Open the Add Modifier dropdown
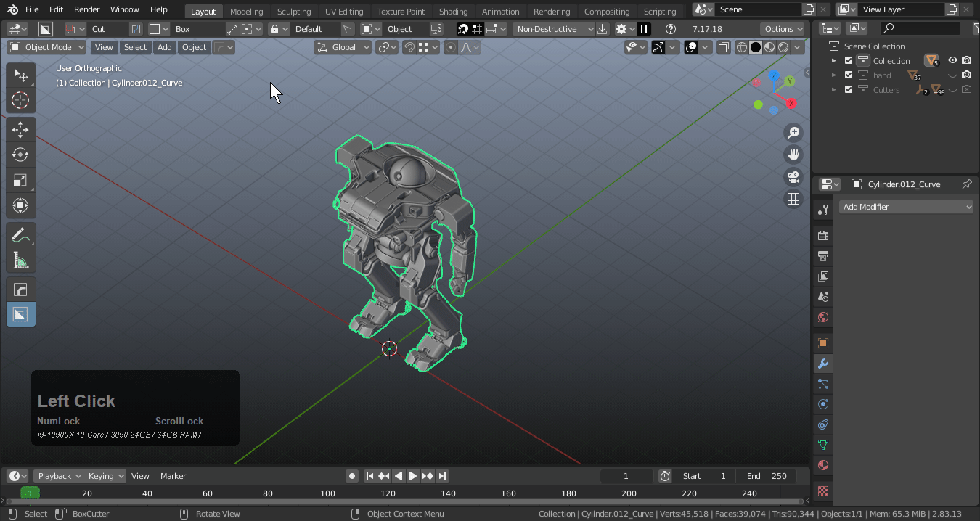 pos(906,207)
